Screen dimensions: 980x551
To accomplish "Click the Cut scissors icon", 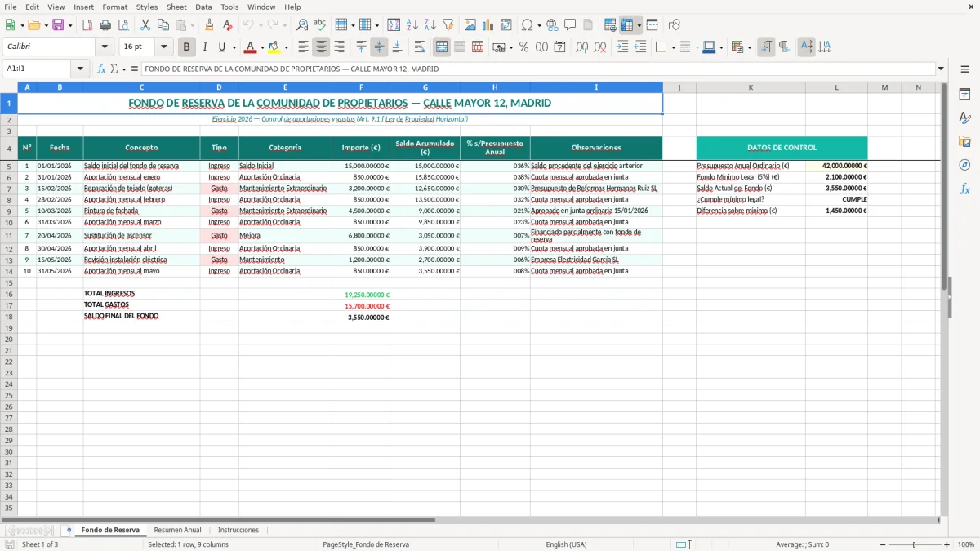I will [x=145, y=25].
